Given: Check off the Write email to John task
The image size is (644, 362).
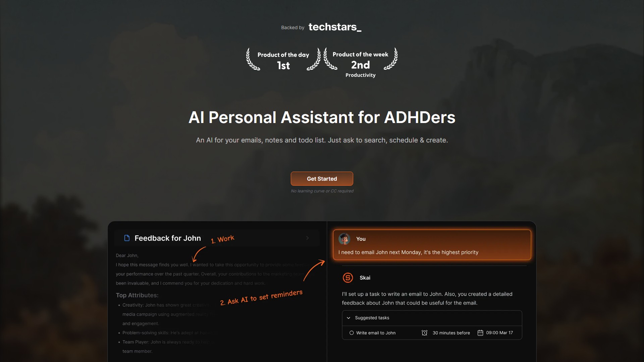Looking at the screenshot, I should [352, 333].
